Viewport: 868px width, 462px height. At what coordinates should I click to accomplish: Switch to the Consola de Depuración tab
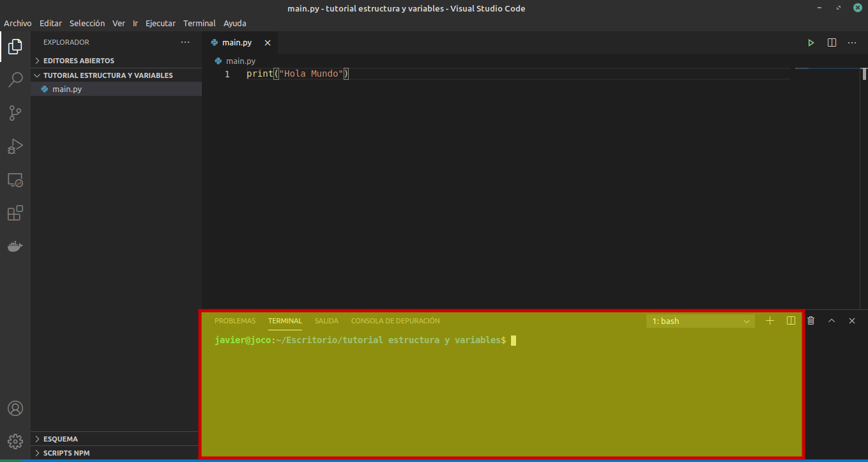pos(395,321)
